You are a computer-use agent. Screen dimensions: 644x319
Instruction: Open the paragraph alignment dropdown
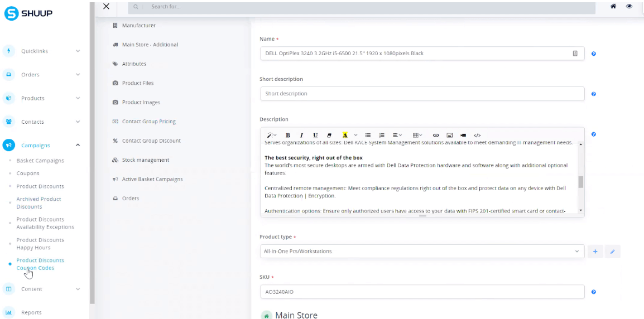(397, 135)
